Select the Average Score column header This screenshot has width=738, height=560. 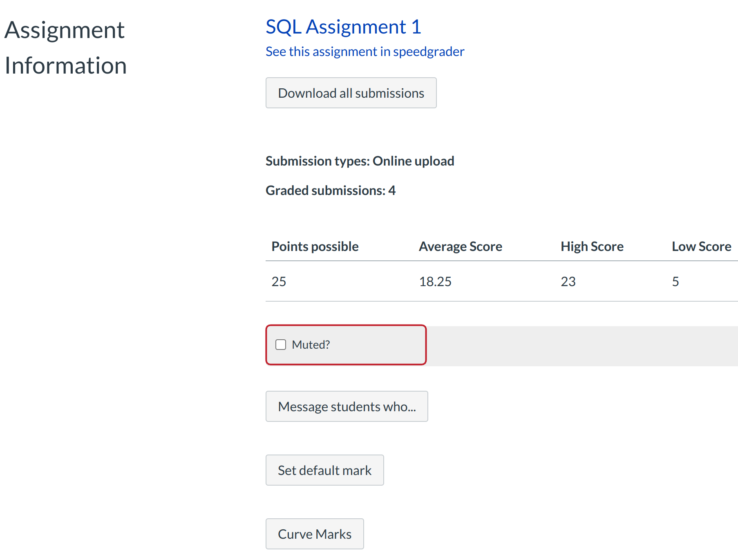(460, 246)
